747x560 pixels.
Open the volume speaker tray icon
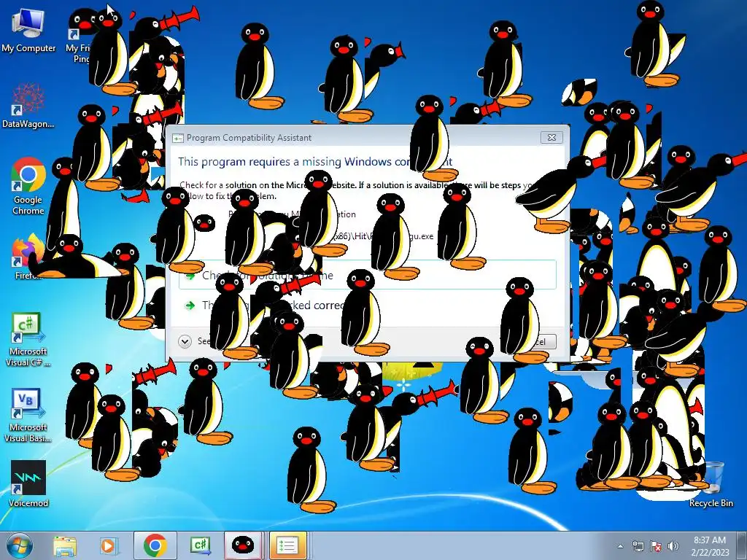coord(673,546)
